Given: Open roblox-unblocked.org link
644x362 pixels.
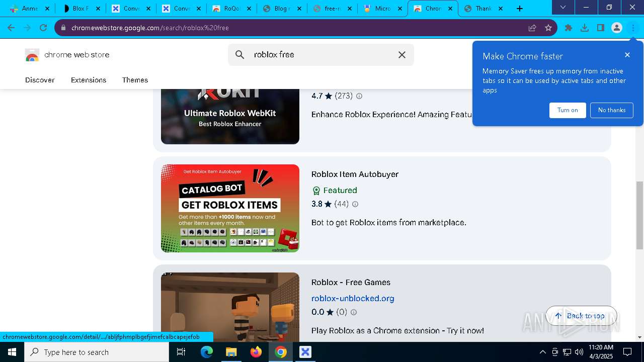Looking at the screenshot, I should click(353, 298).
